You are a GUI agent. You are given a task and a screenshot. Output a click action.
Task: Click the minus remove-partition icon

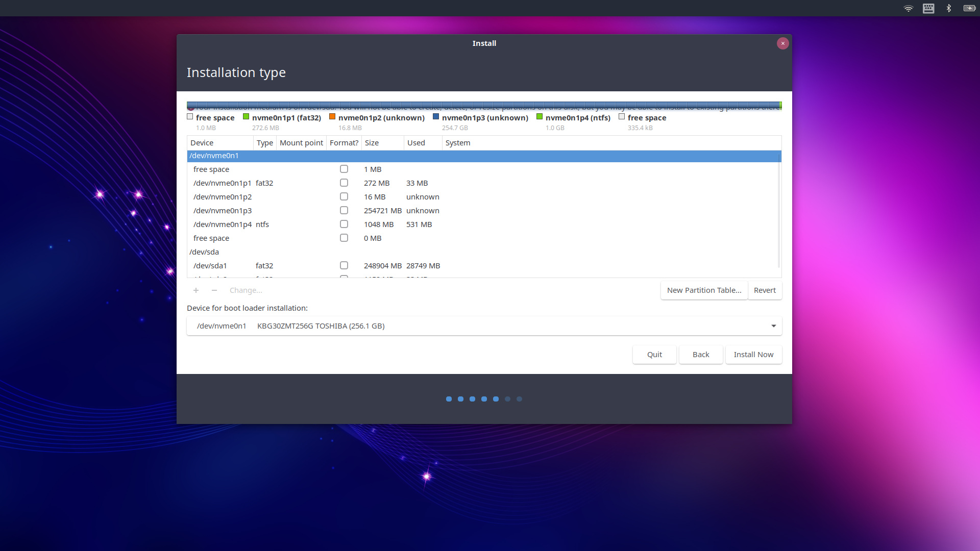click(214, 290)
